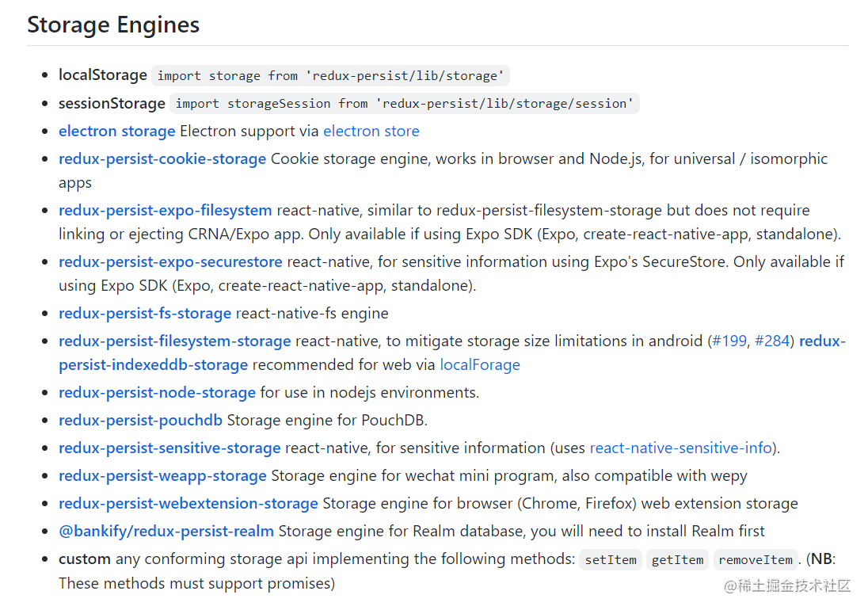Image resolution: width=868 pixels, height=610 pixels.
Task: Click the localStorage import code snippet
Action: point(330,76)
